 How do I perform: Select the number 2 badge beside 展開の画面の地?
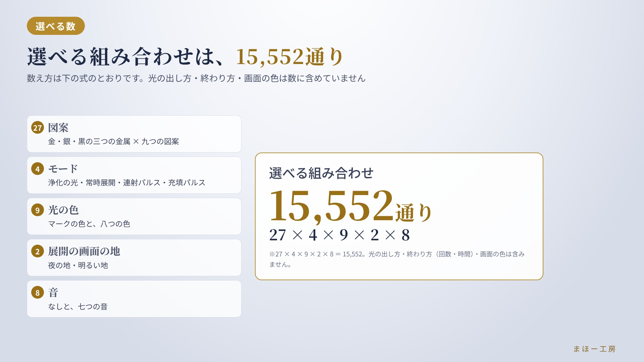tap(38, 251)
